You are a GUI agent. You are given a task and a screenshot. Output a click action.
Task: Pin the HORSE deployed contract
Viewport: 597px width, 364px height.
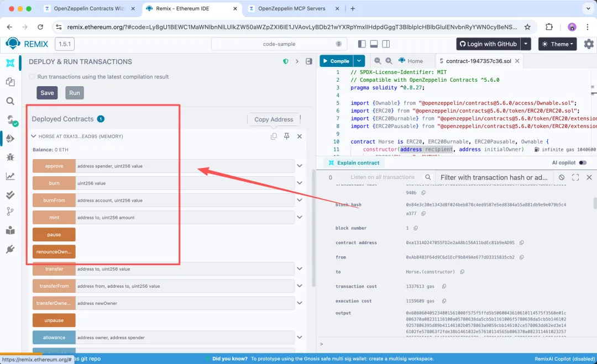287,136
